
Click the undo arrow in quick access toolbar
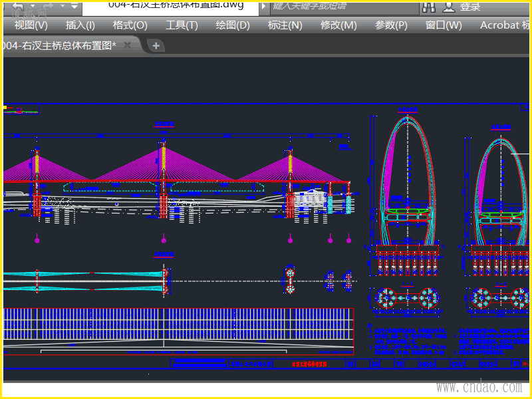coord(19,6)
